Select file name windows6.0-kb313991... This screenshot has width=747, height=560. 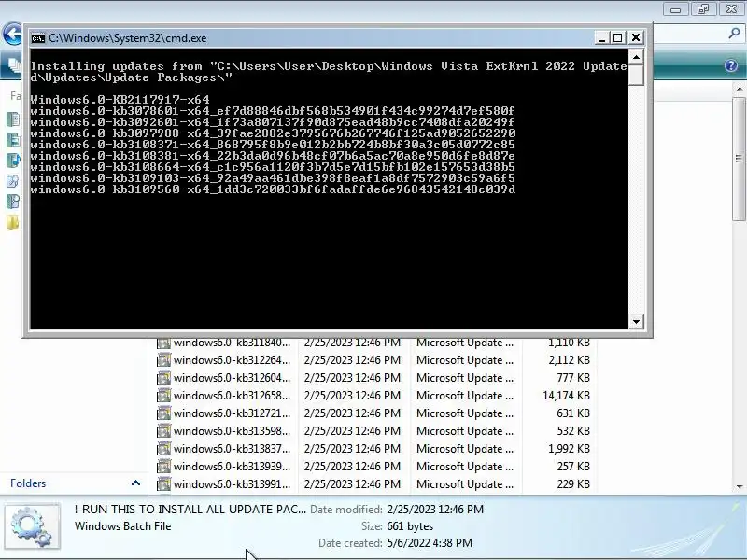[232, 484]
